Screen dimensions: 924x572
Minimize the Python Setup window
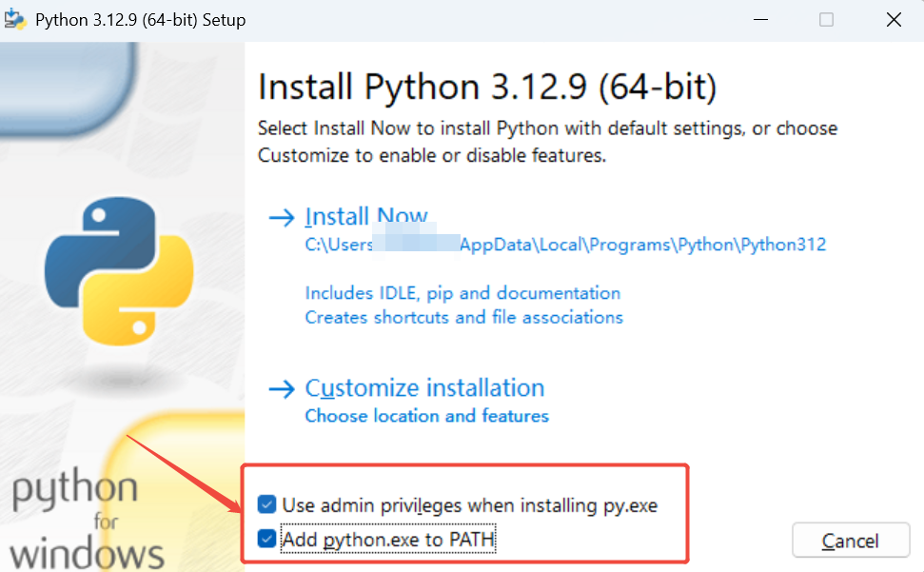(760, 19)
